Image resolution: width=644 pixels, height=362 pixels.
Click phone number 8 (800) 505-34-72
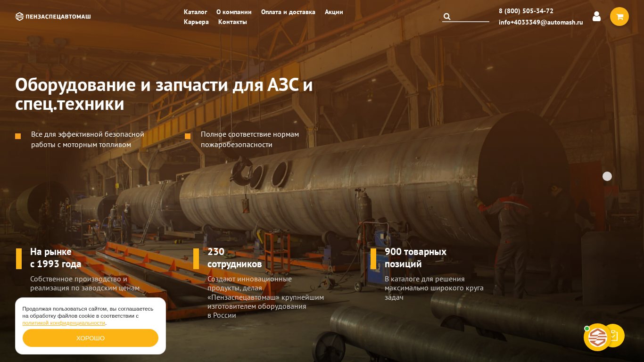coord(526,11)
